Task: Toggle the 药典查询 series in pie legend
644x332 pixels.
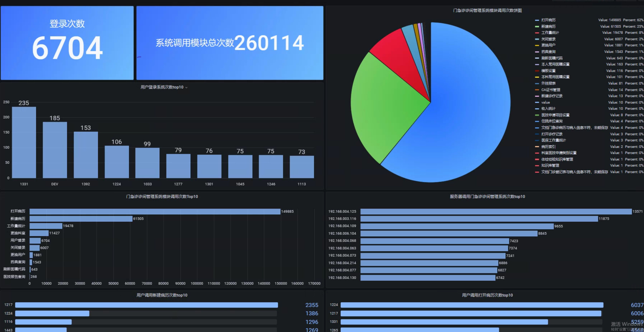Action: pos(548,52)
